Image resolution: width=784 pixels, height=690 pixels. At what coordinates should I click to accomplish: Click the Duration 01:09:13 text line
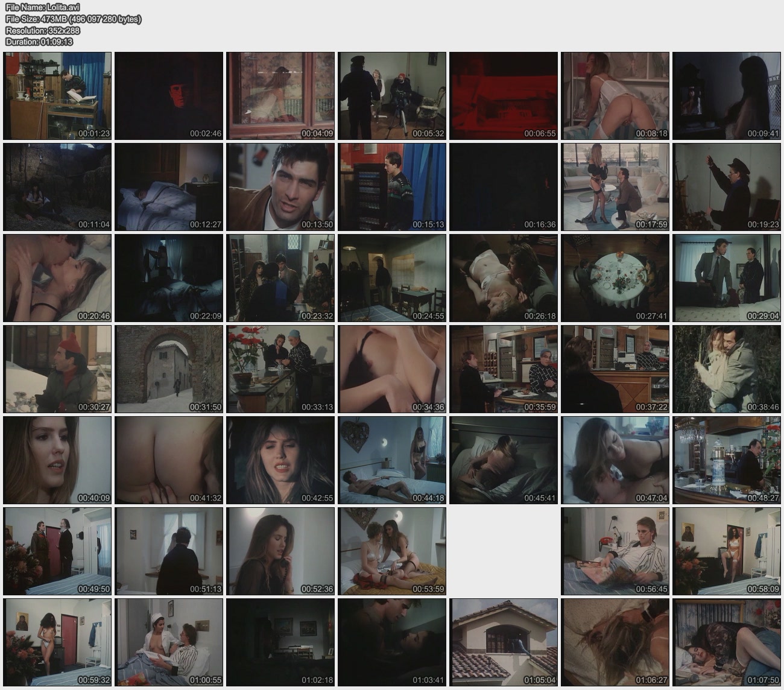[x=39, y=42]
